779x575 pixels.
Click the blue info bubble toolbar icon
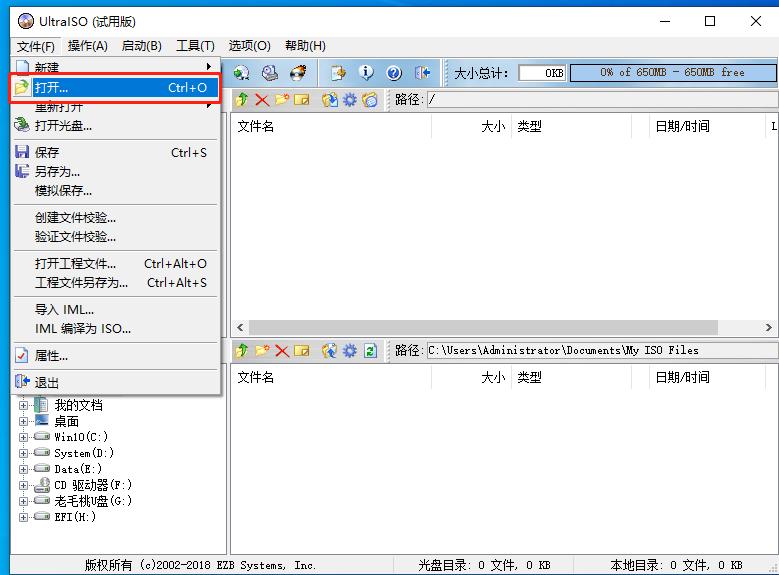click(x=366, y=73)
